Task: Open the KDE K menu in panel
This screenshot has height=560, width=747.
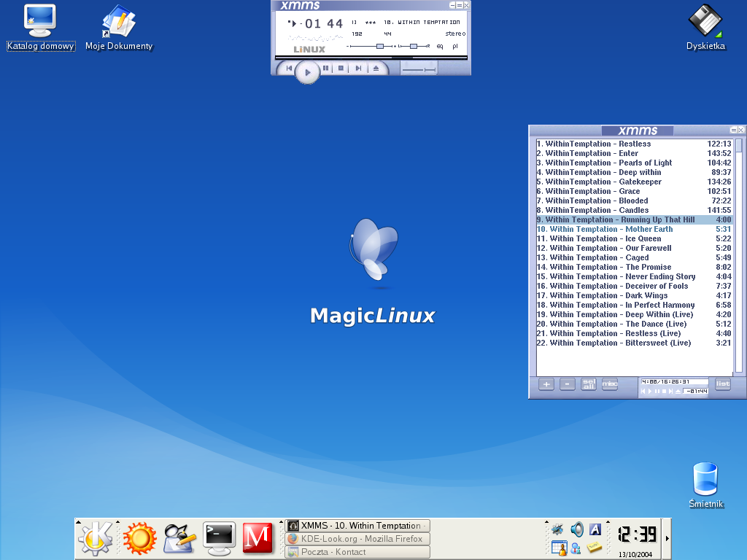Action: [96, 539]
